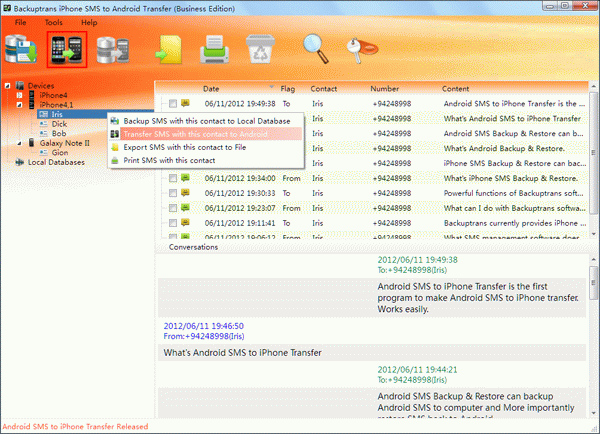Click the application icon in the title bar
This screenshot has width=600, height=434.
pos(7,8)
